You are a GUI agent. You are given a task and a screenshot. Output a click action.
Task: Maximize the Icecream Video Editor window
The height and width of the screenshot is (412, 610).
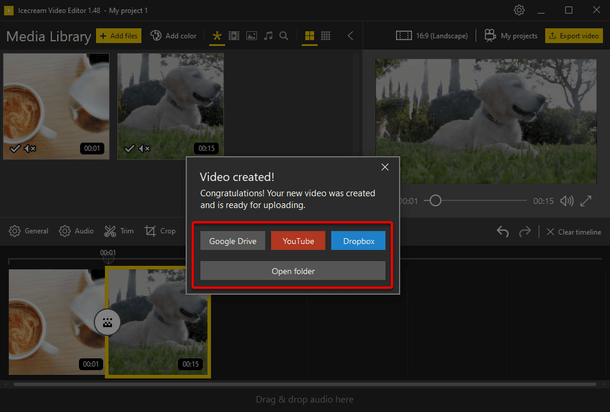[568, 10]
